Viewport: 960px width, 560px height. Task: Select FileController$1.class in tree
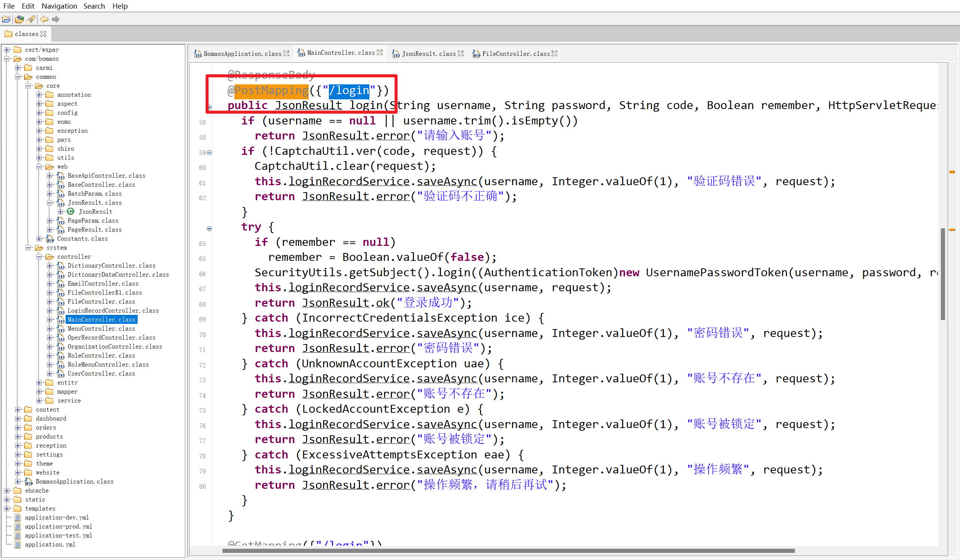tap(104, 293)
